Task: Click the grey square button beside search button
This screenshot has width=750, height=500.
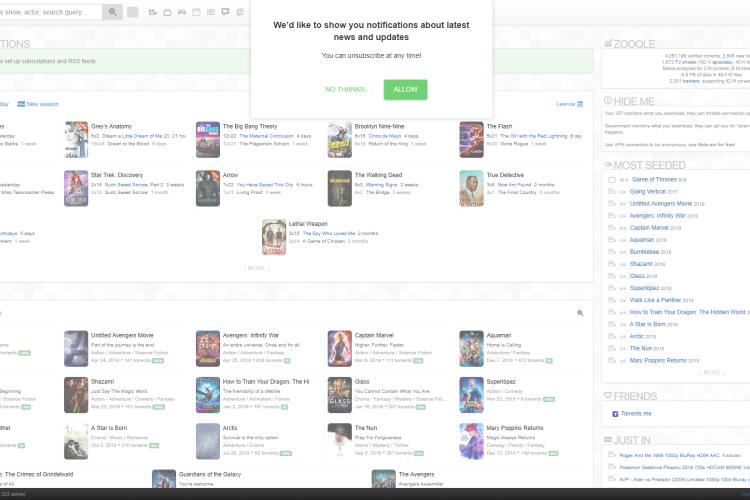Action: (132, 12)
